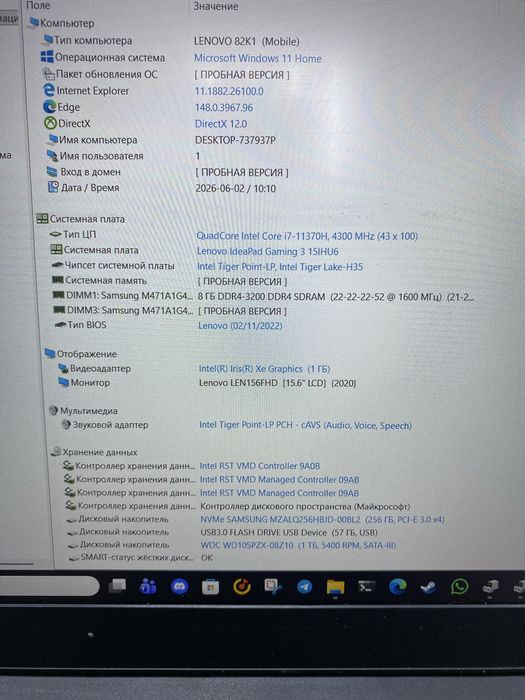
Task: Open QuadCore Intel Core i7-11370H link
Action: click(x=307, y=236)
